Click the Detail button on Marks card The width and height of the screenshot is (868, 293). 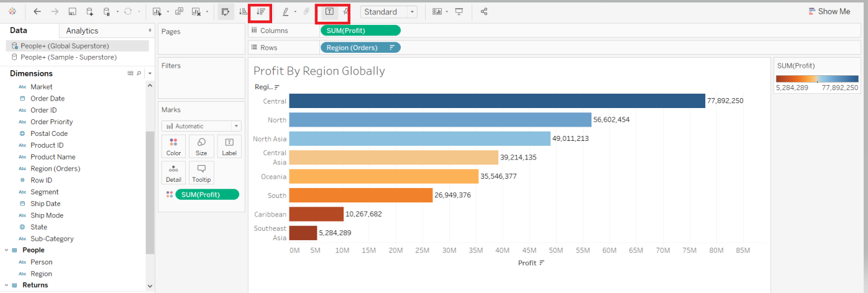click(x=174, y=173)
